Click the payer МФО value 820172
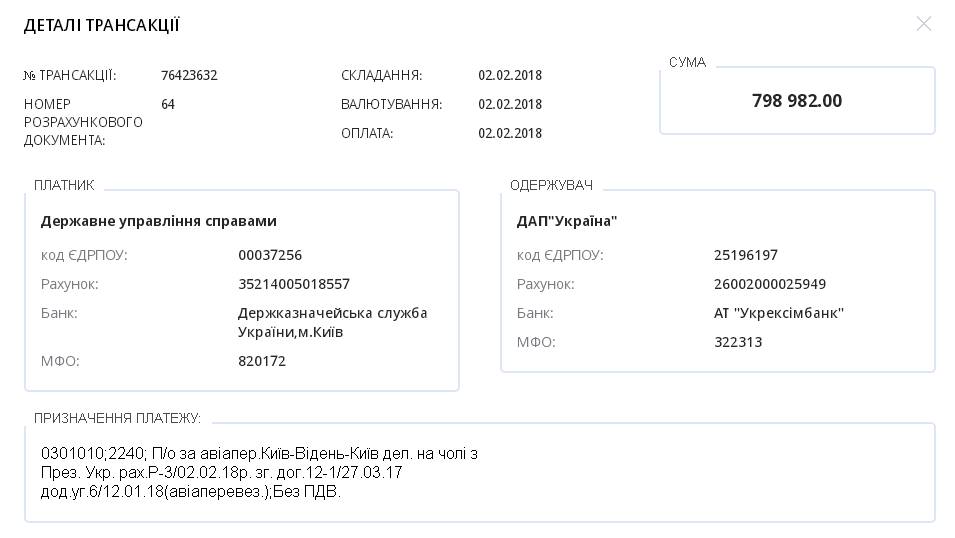The width and height of the screenshot is (955, 538). pos(262,361)
